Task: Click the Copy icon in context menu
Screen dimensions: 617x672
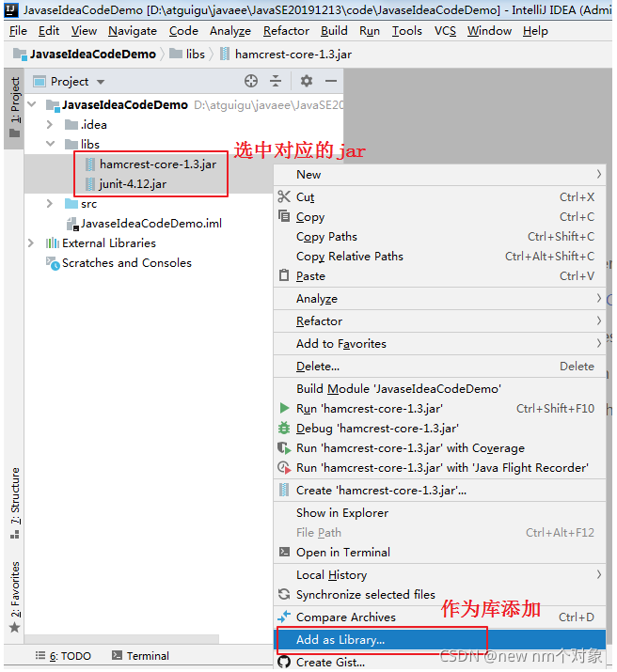Action: (x=283, y=216)
